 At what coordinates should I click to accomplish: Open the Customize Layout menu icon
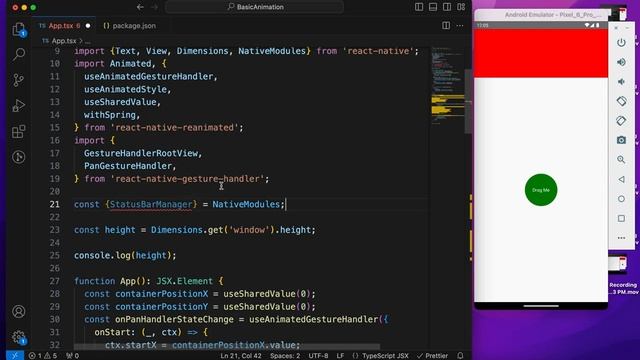click(461, 7)
